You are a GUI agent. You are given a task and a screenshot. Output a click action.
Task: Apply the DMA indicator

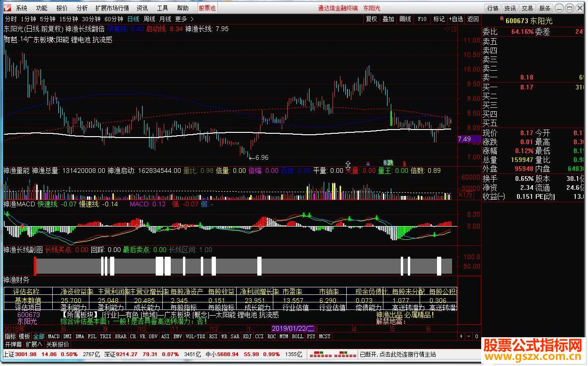tap(80, 336)
